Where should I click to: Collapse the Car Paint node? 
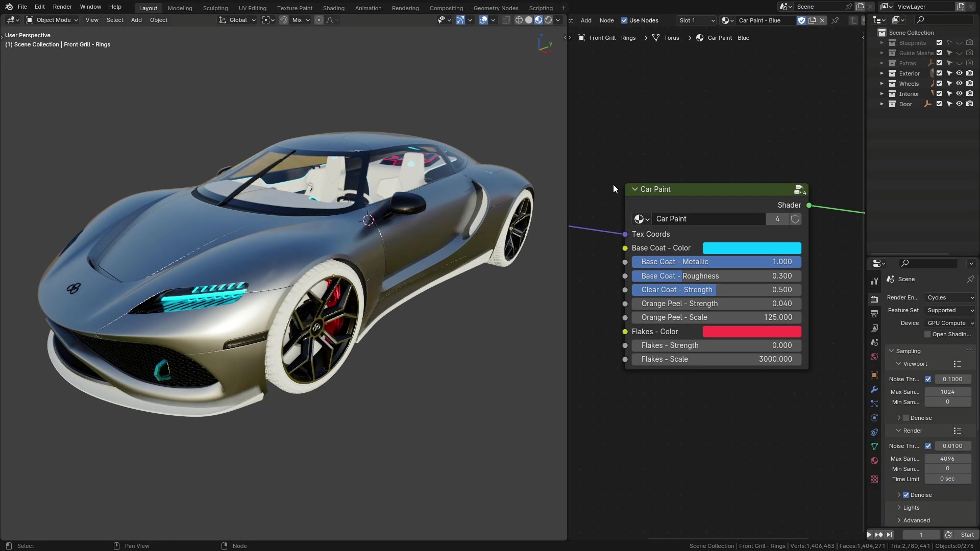tap(634, 189)
